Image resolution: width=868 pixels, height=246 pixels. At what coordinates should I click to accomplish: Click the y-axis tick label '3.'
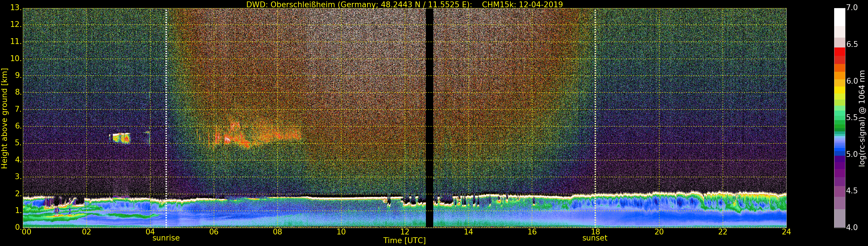tap(18, 177)
